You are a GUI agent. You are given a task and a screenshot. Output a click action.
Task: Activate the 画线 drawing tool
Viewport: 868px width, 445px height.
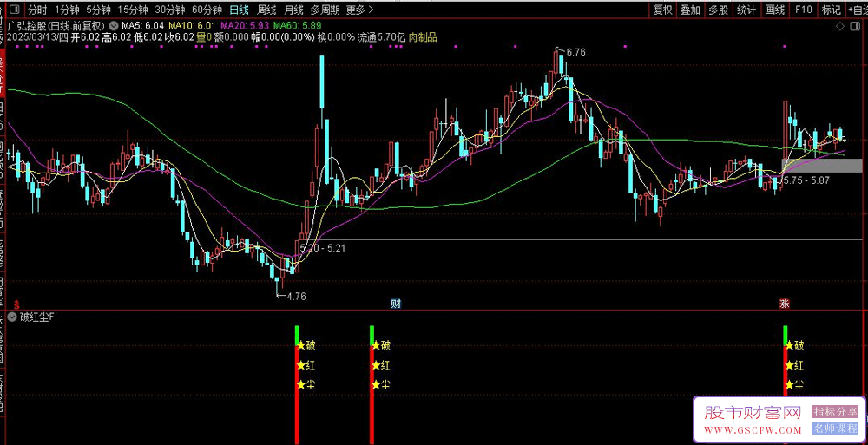(775, 10)
